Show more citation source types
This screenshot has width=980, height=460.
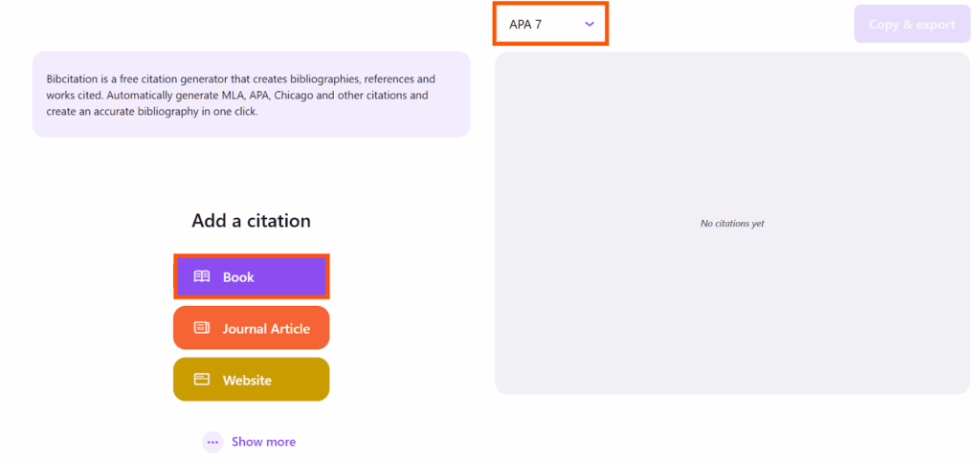[x=249, y=442]
